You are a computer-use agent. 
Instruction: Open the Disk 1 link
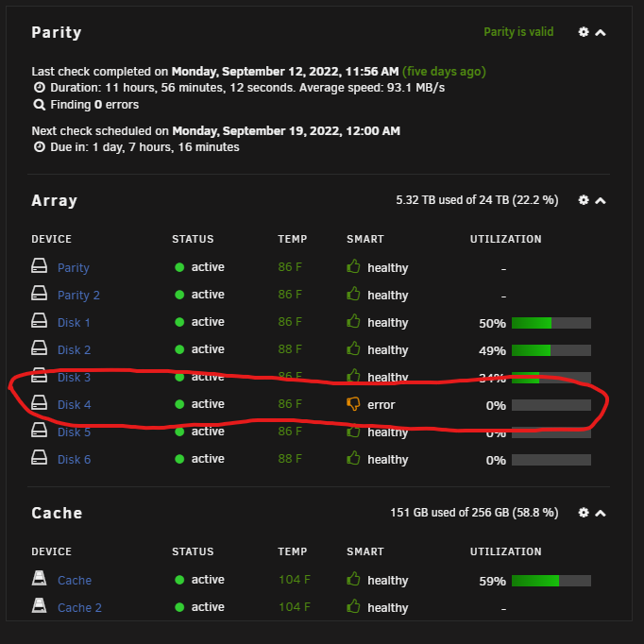74,323
